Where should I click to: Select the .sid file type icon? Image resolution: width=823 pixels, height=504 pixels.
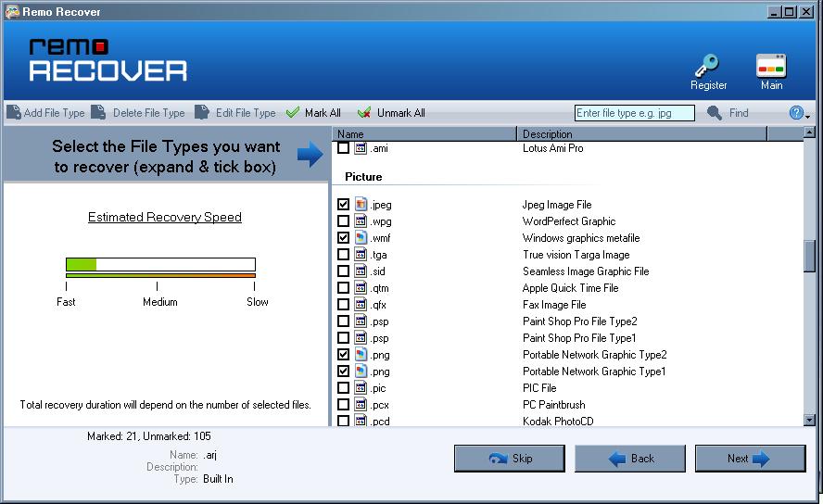[x=361, y=271]
